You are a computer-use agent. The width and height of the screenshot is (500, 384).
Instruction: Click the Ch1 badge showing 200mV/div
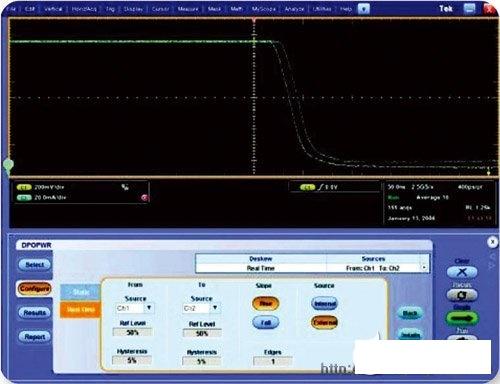click(24, 187)
